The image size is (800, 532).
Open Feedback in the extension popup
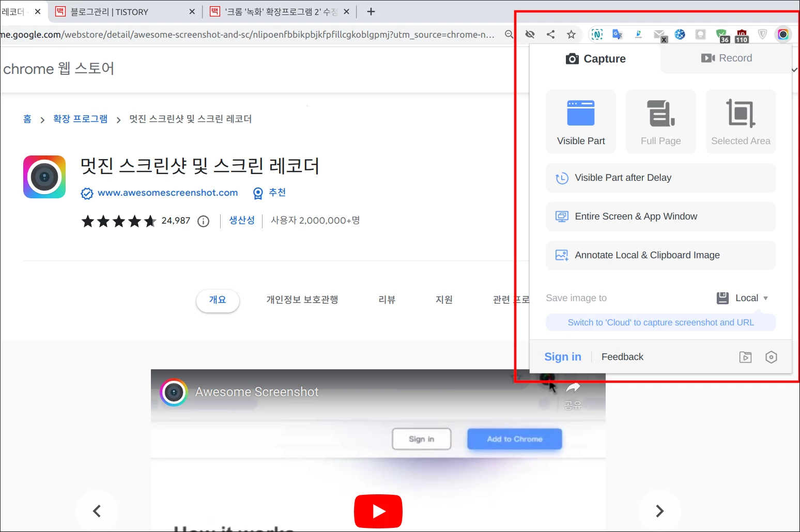[x=622, y=357]
